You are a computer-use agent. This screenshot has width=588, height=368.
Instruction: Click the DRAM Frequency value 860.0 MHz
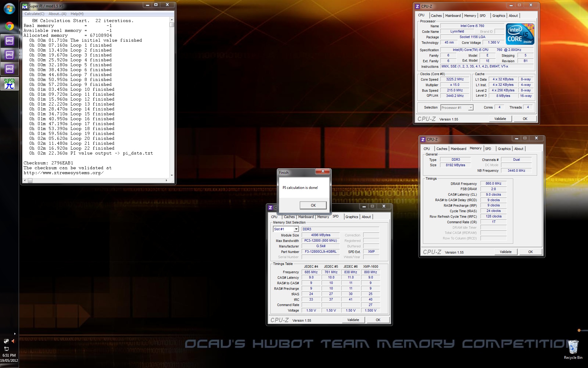coord(493,183)
